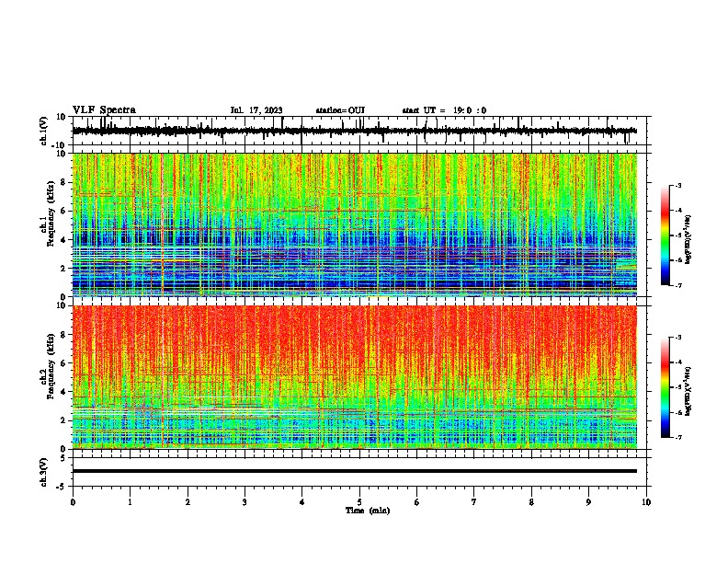Click the ch.1 voltage waveform trace

click(x=354, y=131)
